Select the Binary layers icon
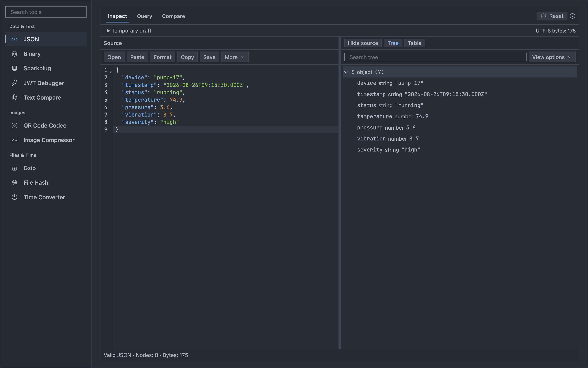The height and width of the screenshot is (368, 588). point(14,54)
